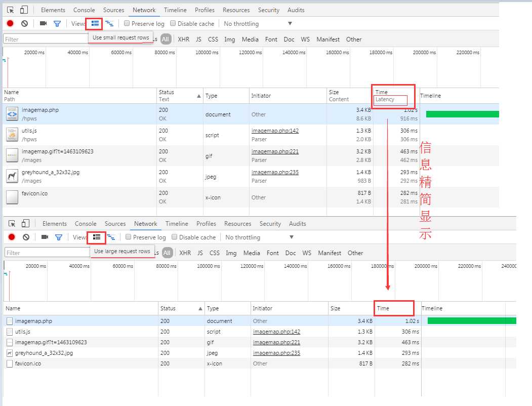Open Audits tab in lower DevTools
Viewport: 532px width, 406px height.
[298, 224]
